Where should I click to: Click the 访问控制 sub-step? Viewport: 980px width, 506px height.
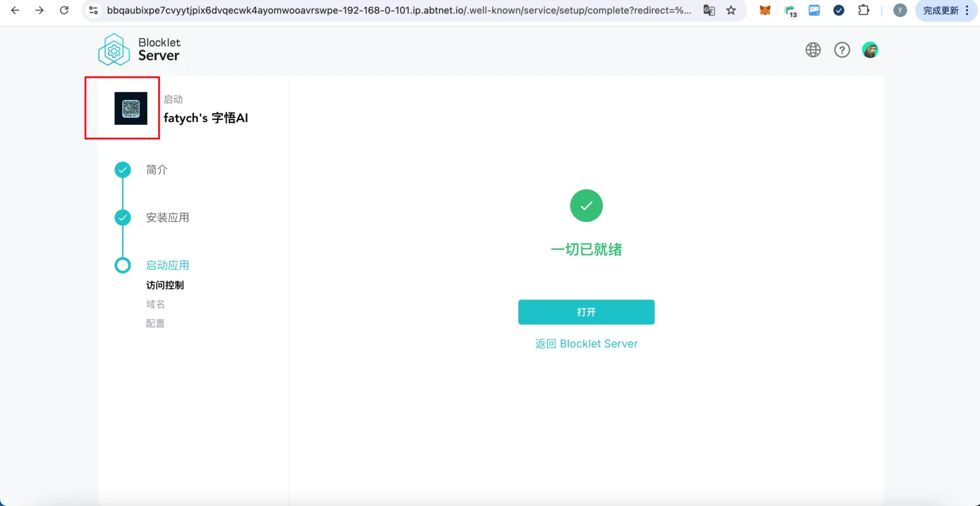click(x=165, y=285)
